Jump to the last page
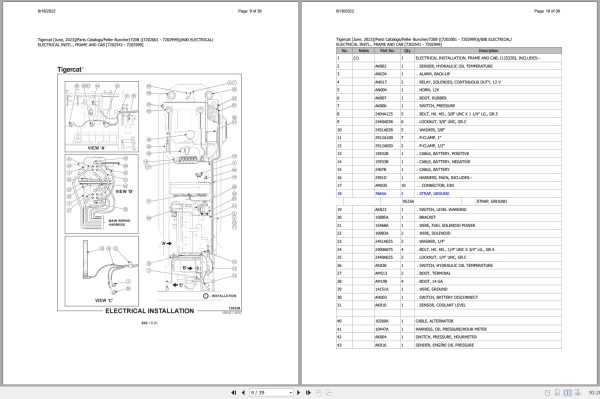This screenshot has height=399, width=600. click(308, 392)
